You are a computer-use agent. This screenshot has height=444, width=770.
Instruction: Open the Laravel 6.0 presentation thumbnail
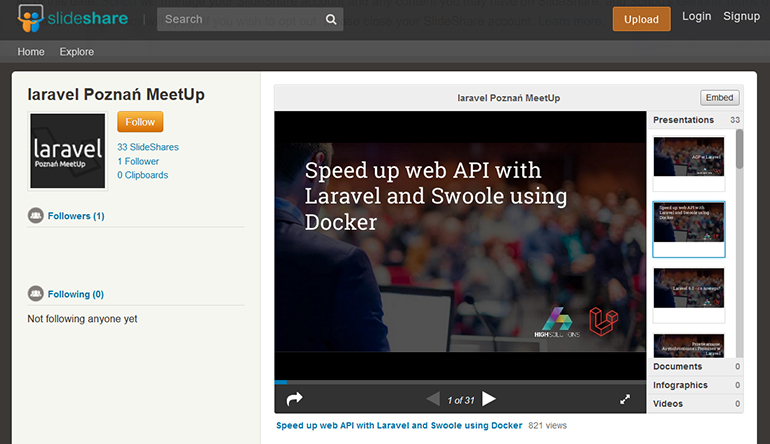pos(688,295)
